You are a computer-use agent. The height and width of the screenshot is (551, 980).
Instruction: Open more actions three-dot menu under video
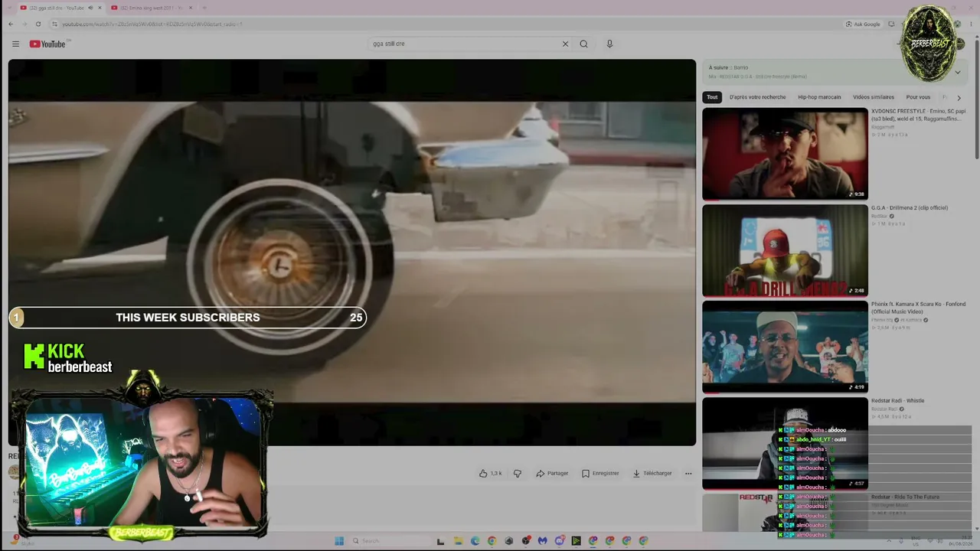pyautogui.click(x=688, y=473)
